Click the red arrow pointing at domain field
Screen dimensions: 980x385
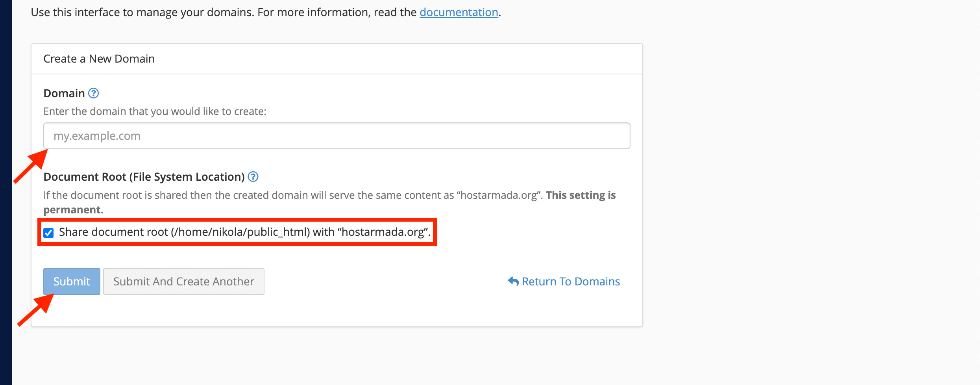31,166
